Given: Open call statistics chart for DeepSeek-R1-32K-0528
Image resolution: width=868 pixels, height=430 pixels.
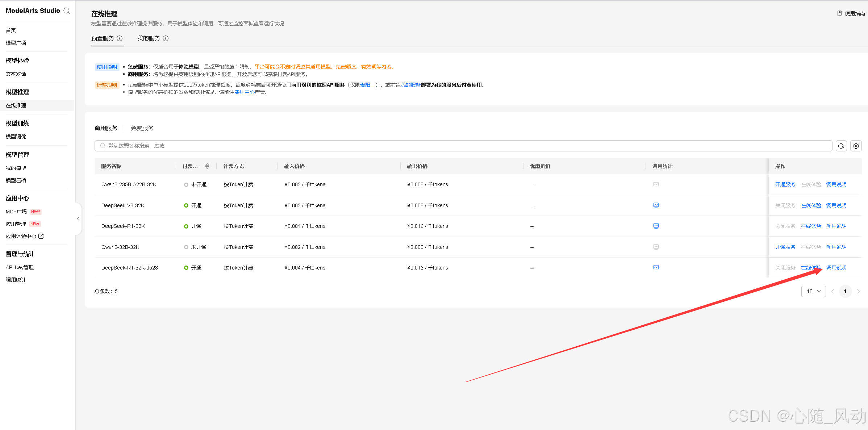Looking at the screenshot, I should tap(656, 267).
